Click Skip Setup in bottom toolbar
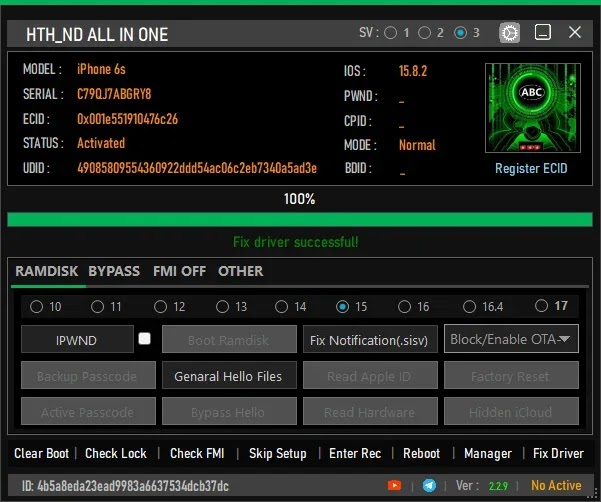 coord(278,454)
